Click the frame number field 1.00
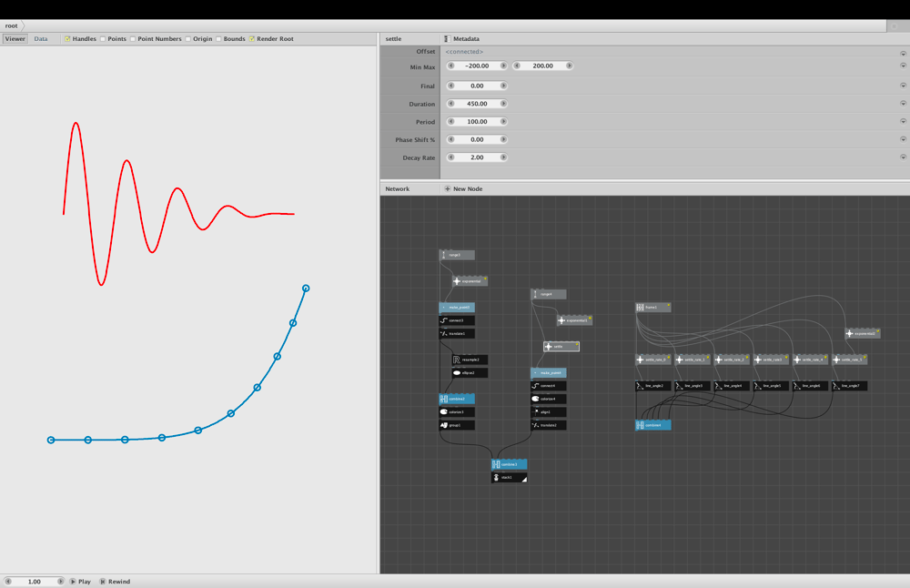 [x=35, y=581]
